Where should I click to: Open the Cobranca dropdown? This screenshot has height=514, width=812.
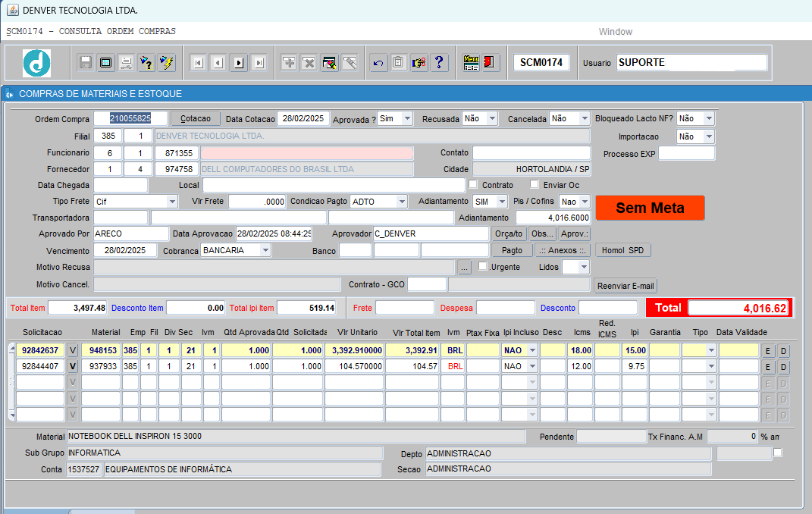[x=265, y=250]
